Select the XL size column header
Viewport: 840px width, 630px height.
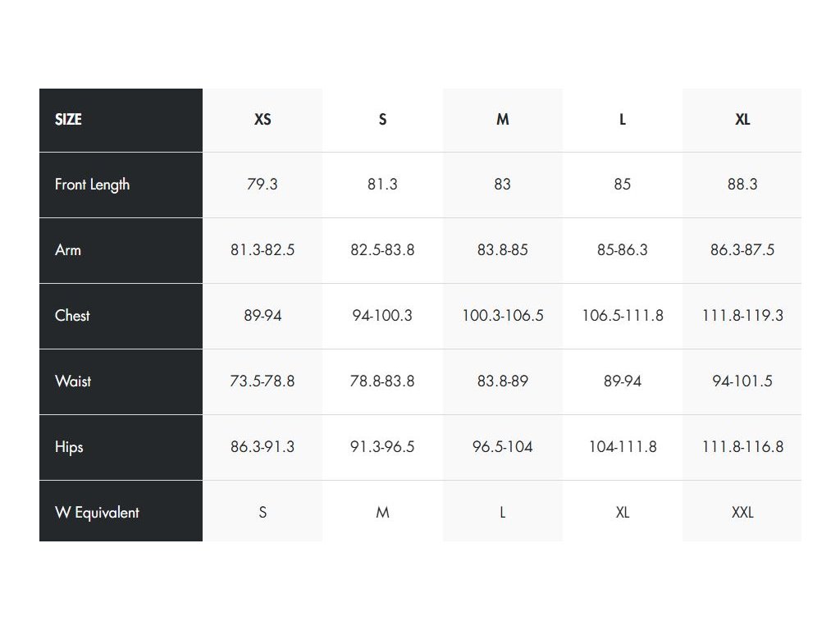[x=742, y=120]
